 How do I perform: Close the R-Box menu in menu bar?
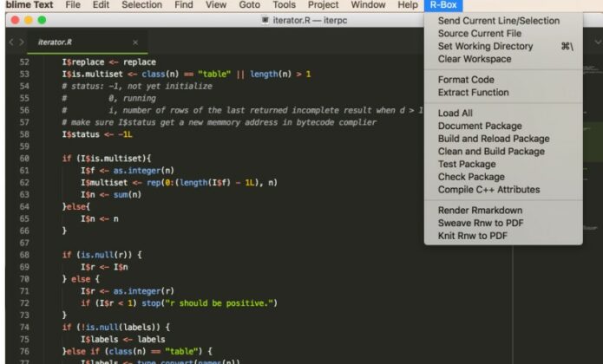[443, 5]
